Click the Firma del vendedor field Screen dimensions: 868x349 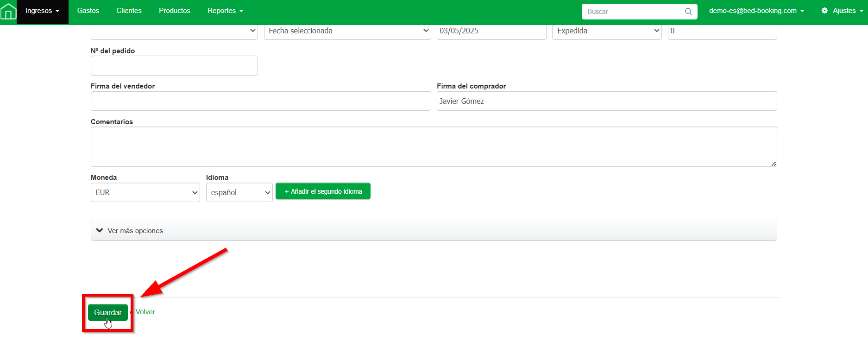coord(261,101)
